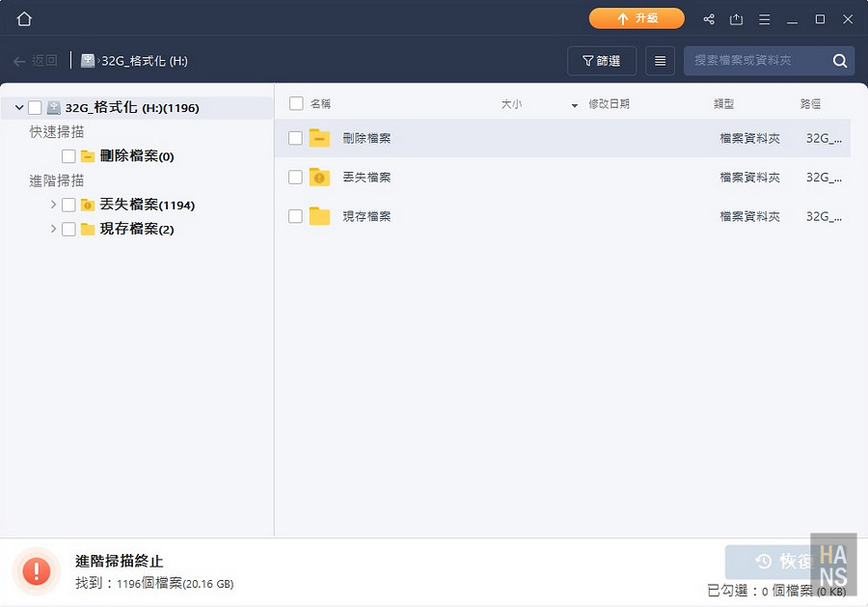Collapse the 32G_格式化 drive node
Image resolution: width=868 pixels, height=607 pixels.
17,107
